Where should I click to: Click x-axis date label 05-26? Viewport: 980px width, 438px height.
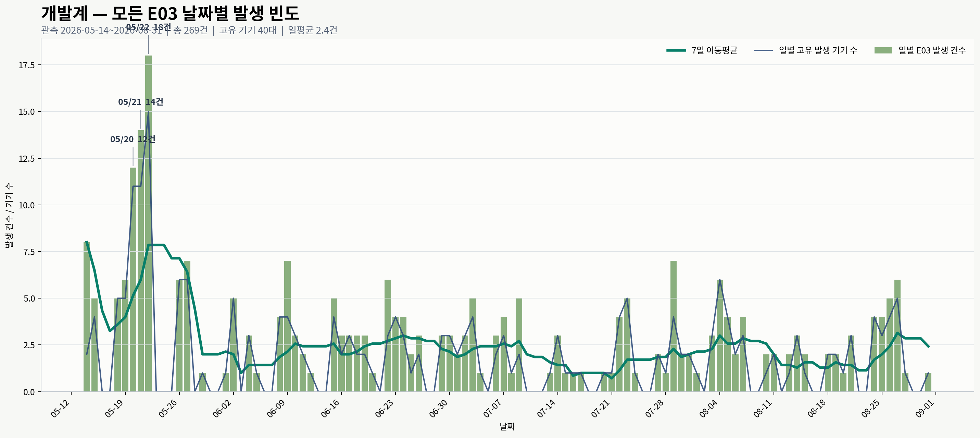point(168,408)
